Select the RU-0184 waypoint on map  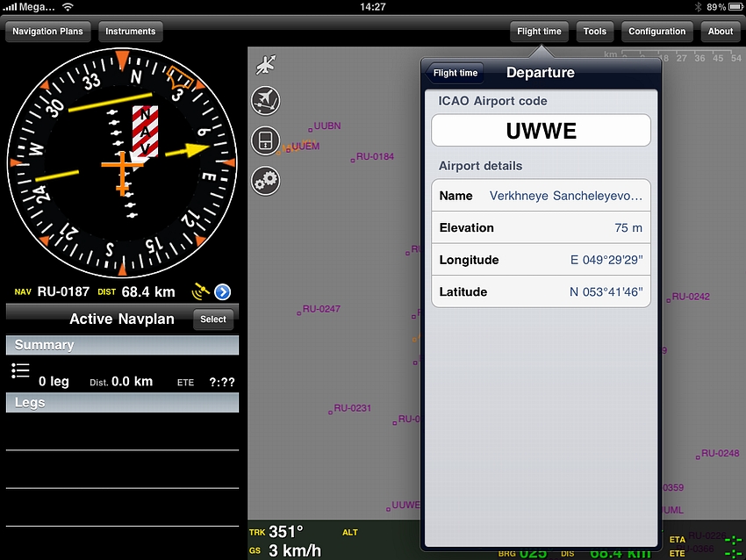(x=372, y=157)
